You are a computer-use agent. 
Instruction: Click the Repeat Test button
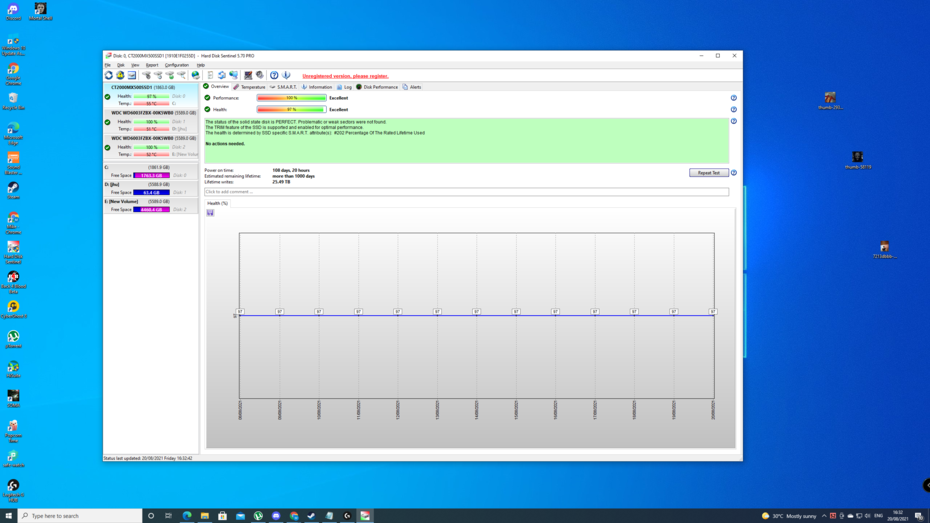coord(709,173)
